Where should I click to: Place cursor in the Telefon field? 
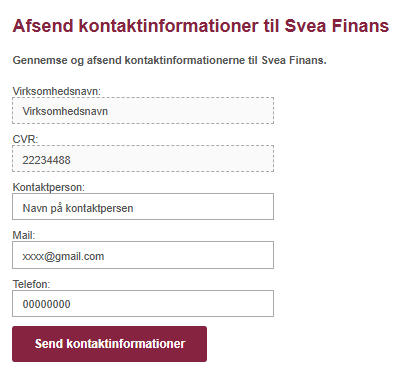click(x=143, y=303)
